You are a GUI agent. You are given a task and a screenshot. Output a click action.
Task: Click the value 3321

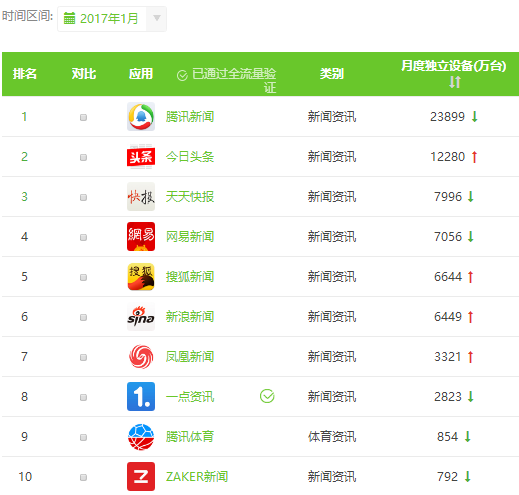pyautogui.click(x=448, y=357)
